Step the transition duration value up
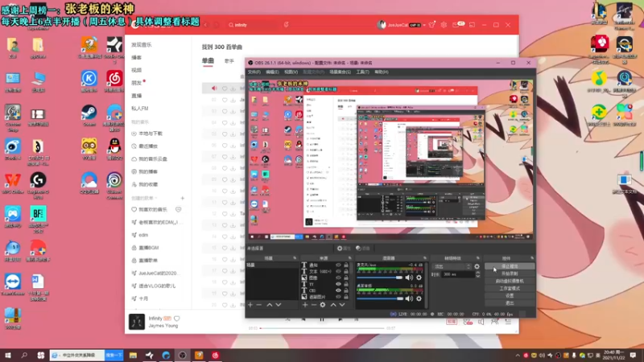644x362 pixels. (x=477, y=273)
